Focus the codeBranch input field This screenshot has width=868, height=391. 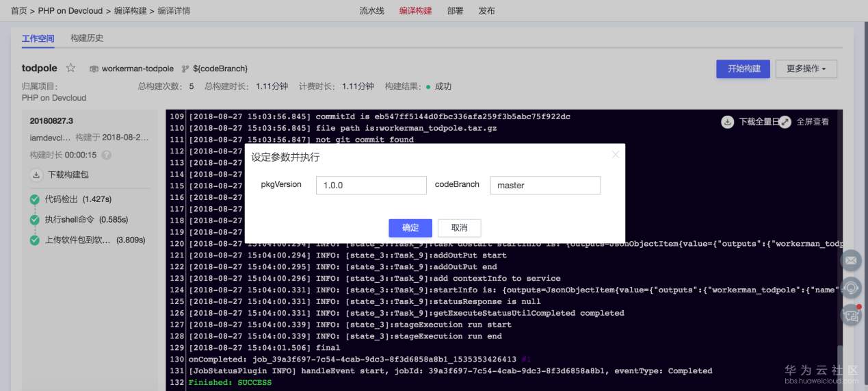545,186
